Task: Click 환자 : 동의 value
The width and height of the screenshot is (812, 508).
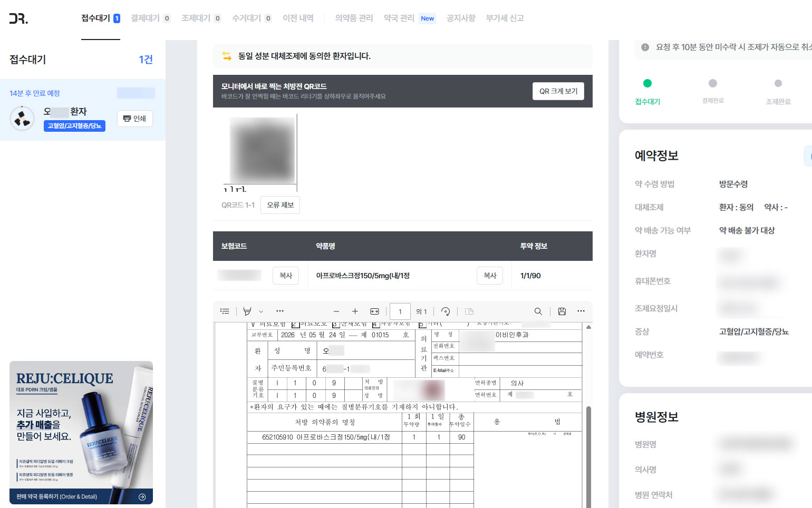Action: click(x=736, y=207)
